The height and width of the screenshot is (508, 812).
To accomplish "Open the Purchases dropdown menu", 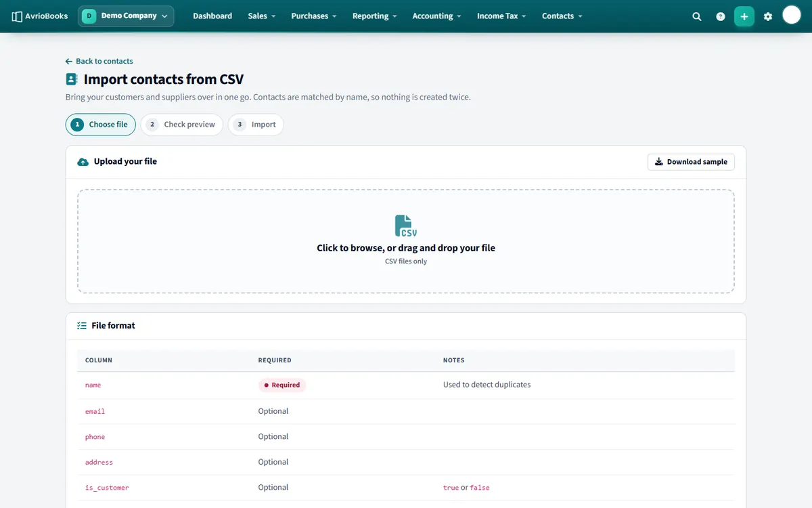I will (314, 16).
